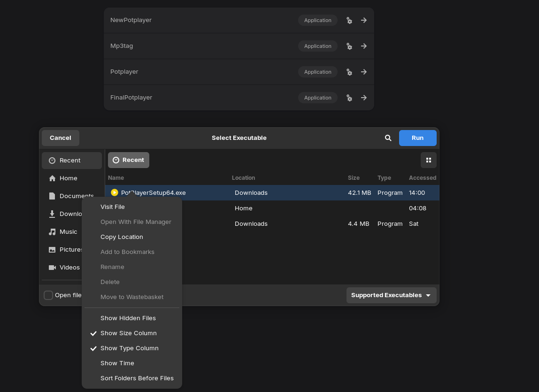Sort files by Location column header
This screenshot has height=392, width=539.
click(x=243, y=178)
